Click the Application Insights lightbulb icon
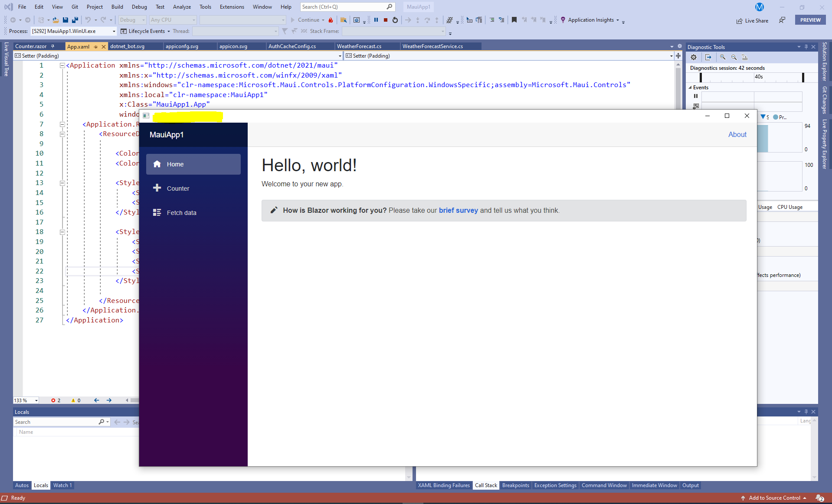832x504 pixels. tap(563, 20)
